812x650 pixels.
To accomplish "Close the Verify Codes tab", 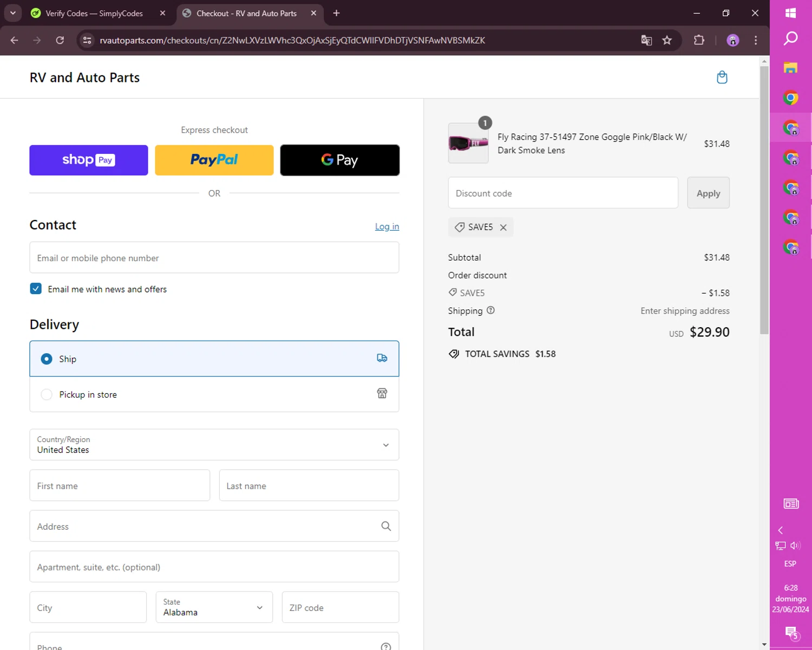I will (162, 13).
